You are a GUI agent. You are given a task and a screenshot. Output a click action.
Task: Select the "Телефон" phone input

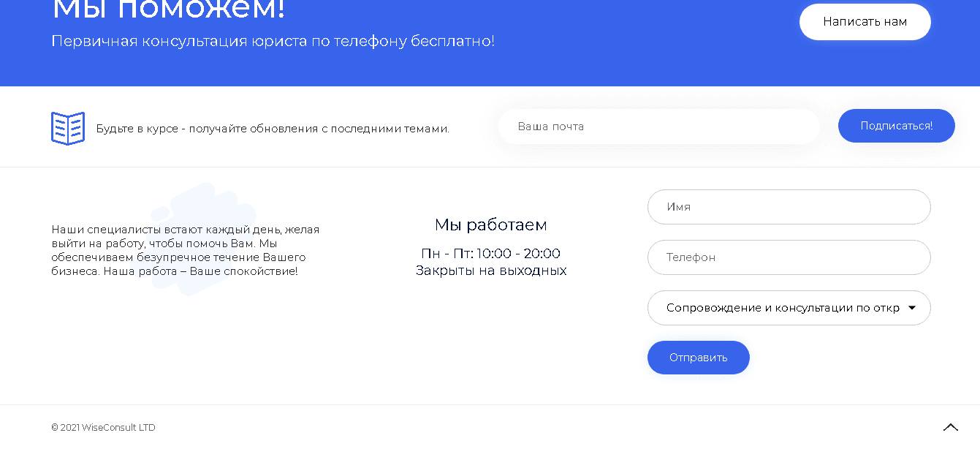[x=789, y=257]
